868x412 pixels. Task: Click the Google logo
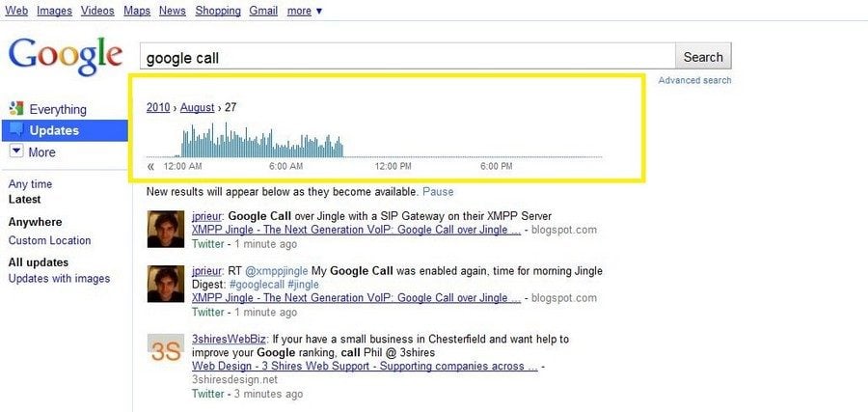tap(65, 56)
